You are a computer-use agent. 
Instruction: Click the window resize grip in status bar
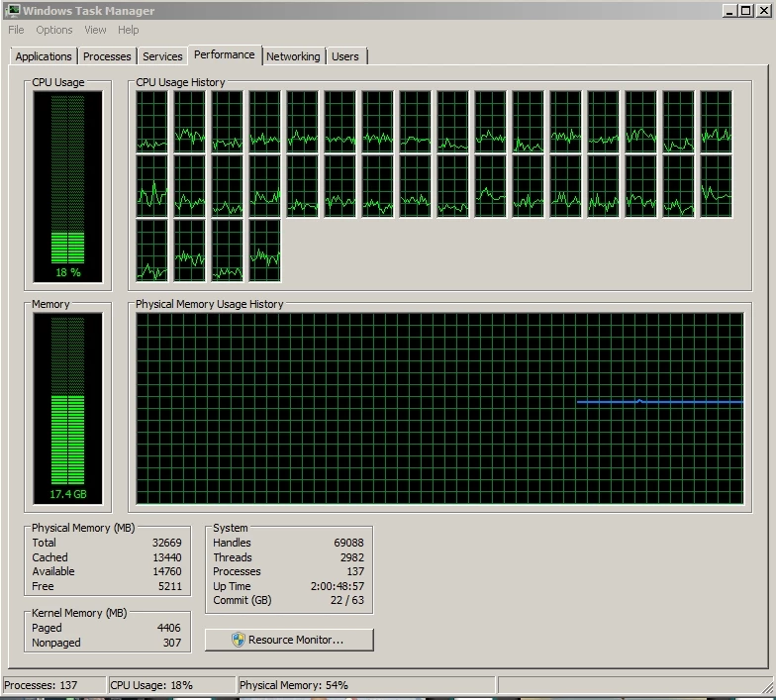coord(768,687)
